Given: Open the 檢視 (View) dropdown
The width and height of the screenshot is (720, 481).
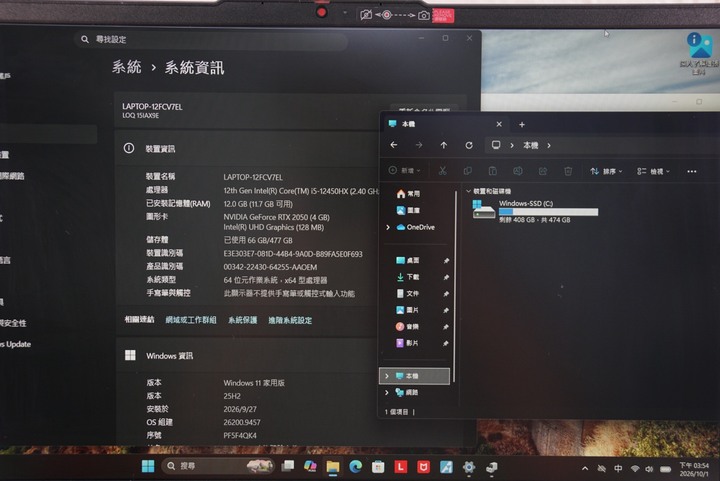Looking at the screenshot, I should (653, 171).
